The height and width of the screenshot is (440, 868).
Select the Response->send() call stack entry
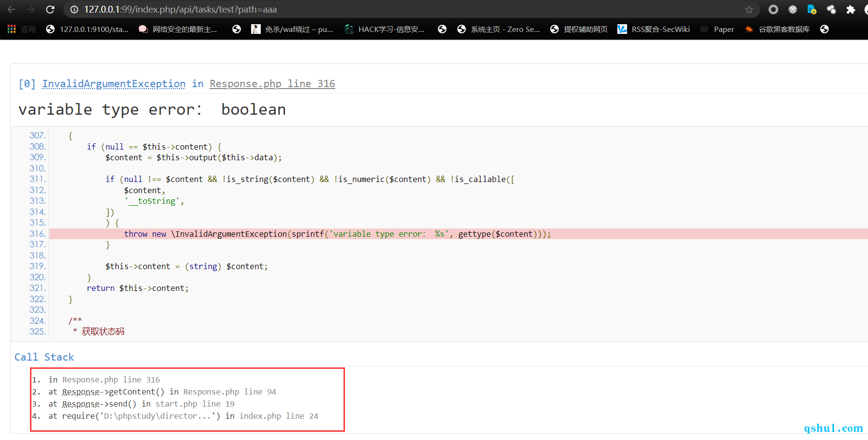pyautogui.click(x=141, y=404)
